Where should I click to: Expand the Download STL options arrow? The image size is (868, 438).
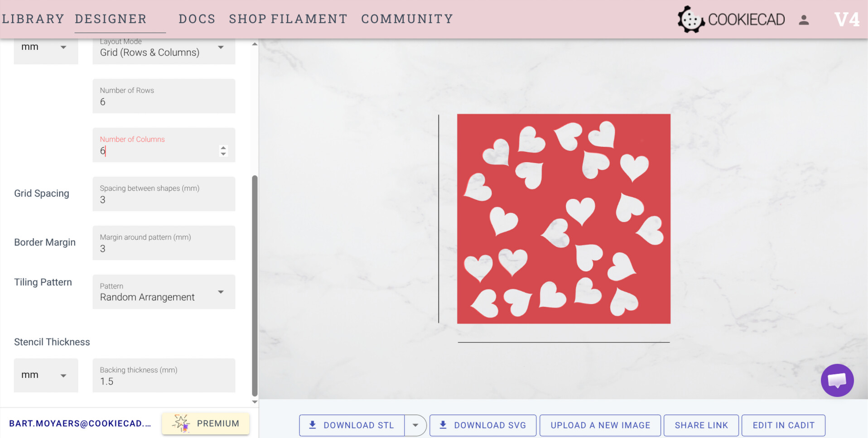pyautogui.click(x=415, y=425)
